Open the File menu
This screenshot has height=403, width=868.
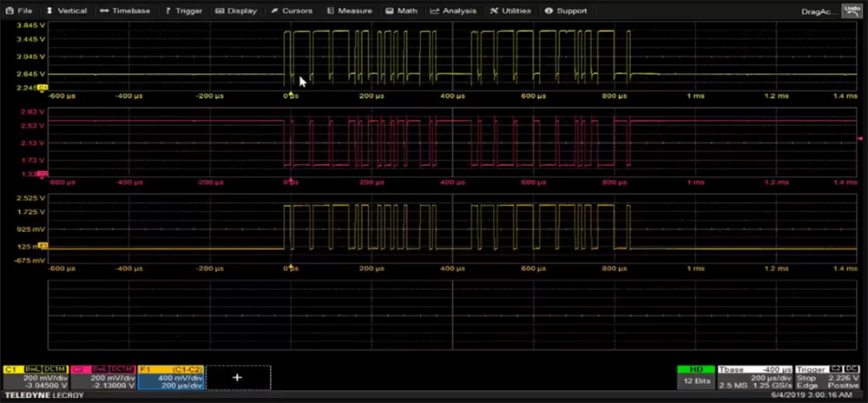point(19,10)
